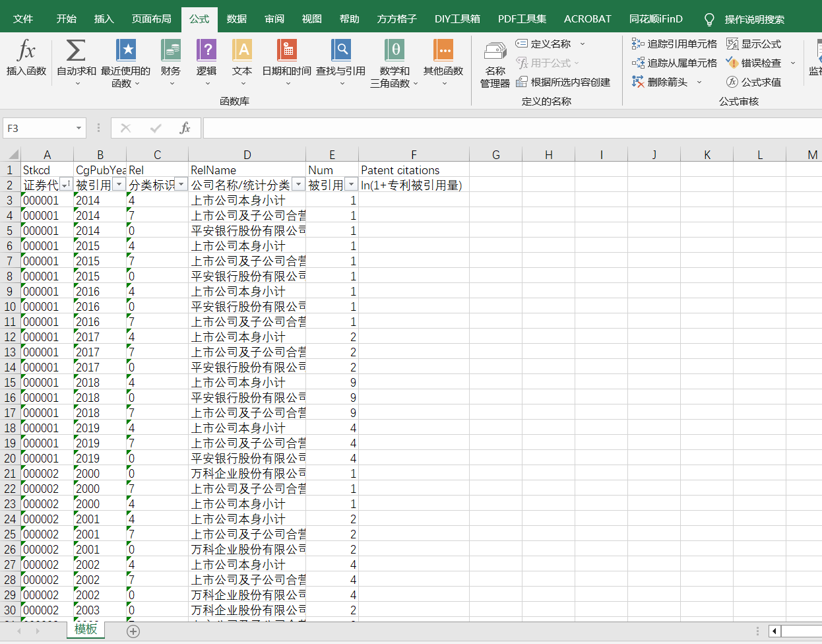
Task: Select column G header
Action: point(495,154)
